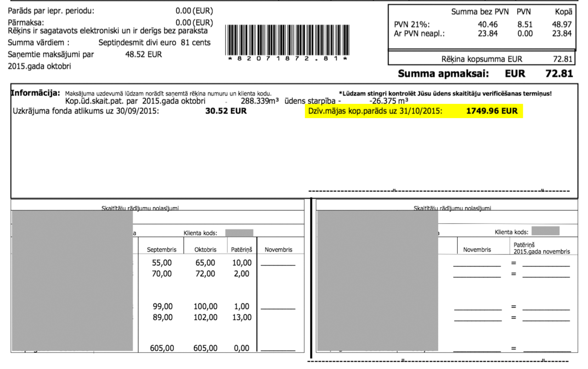Select the consumption value 13,00
The width and height of the screenshot is (588, 369).
pos(242,318)
